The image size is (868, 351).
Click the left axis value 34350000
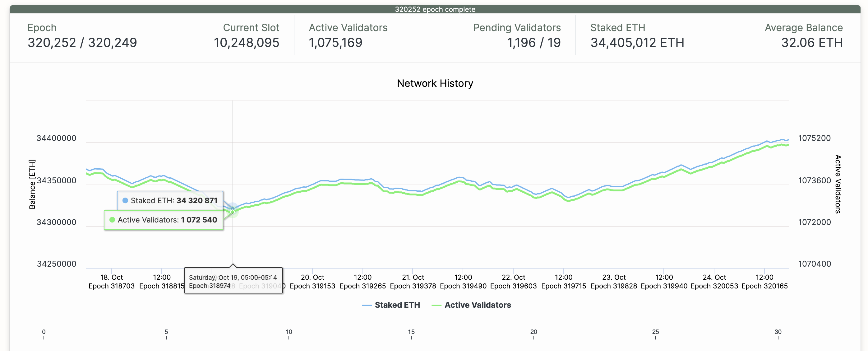coord(56,180)
